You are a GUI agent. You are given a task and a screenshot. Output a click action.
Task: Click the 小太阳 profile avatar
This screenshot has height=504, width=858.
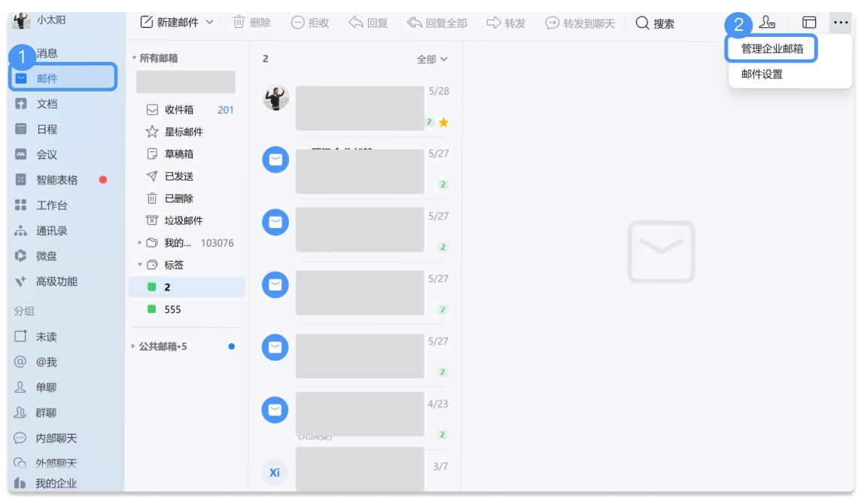(x=21, y=20)
